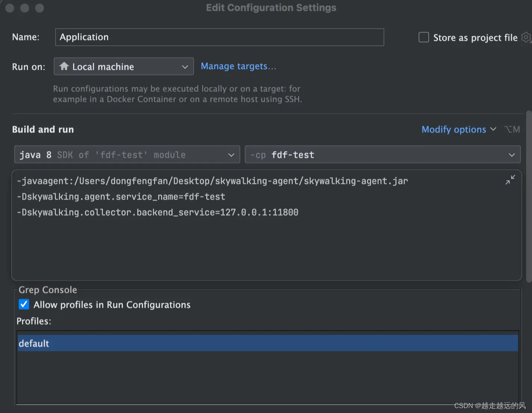532x413 pixels.
Task: Enable Store as project file checkbox
Action: tap(424, 37)
